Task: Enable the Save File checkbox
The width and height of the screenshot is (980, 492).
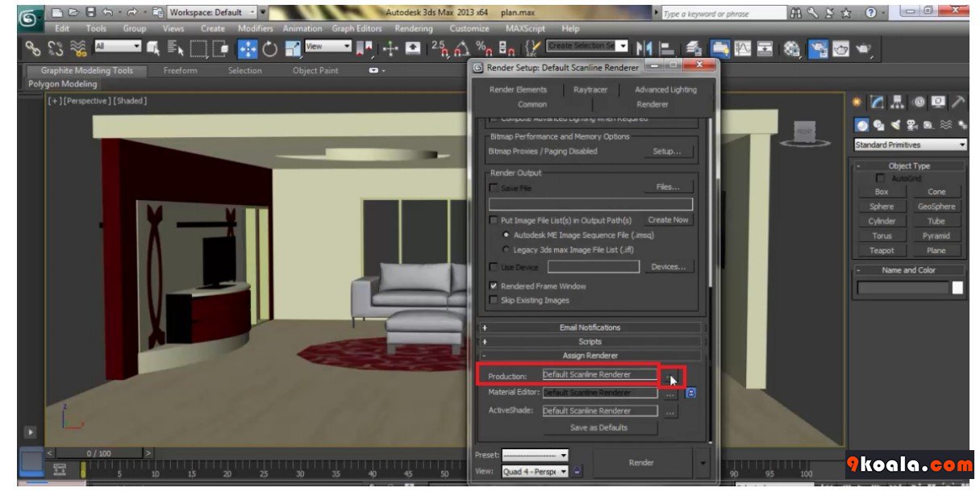Action: point(494,188)
